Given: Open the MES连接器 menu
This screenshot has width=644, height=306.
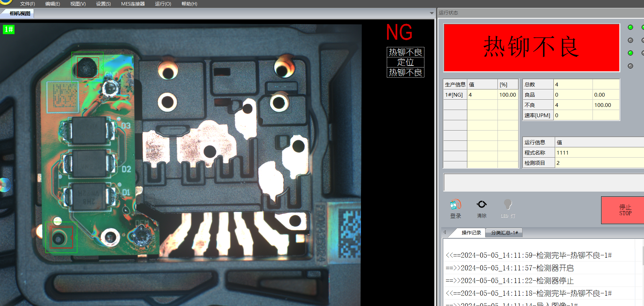Looking at the screenshot, I should click(x=133, y=4).
